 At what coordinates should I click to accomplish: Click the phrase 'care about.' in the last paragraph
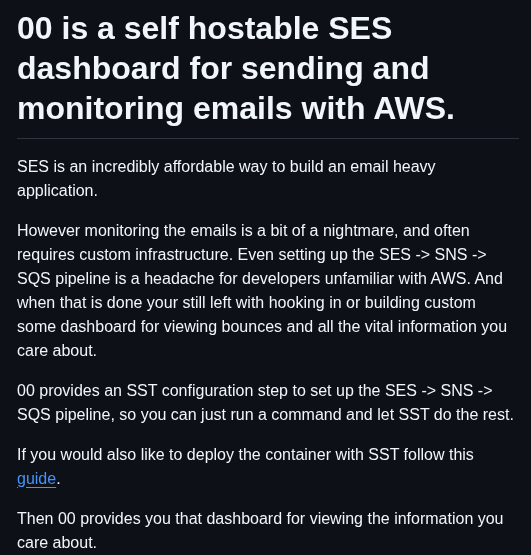tap(57, 543)
